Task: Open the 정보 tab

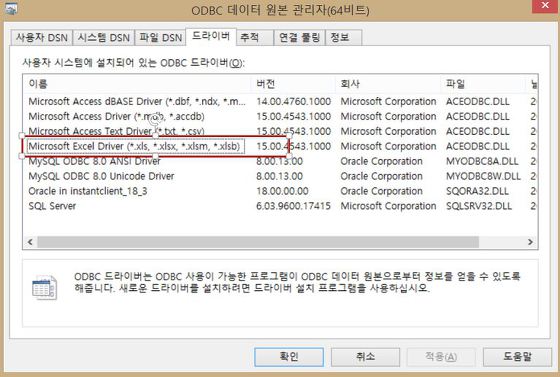Action: point(343,37)
